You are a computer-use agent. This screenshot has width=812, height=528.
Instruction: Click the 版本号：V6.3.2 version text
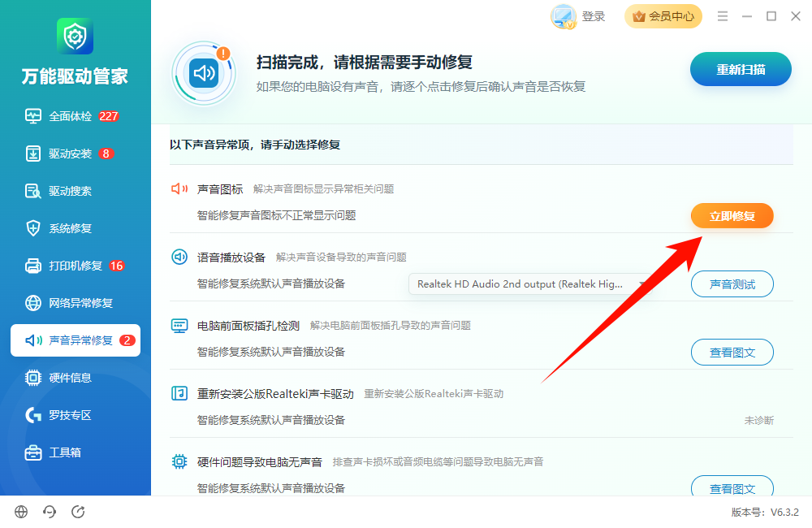pos(765,512)
